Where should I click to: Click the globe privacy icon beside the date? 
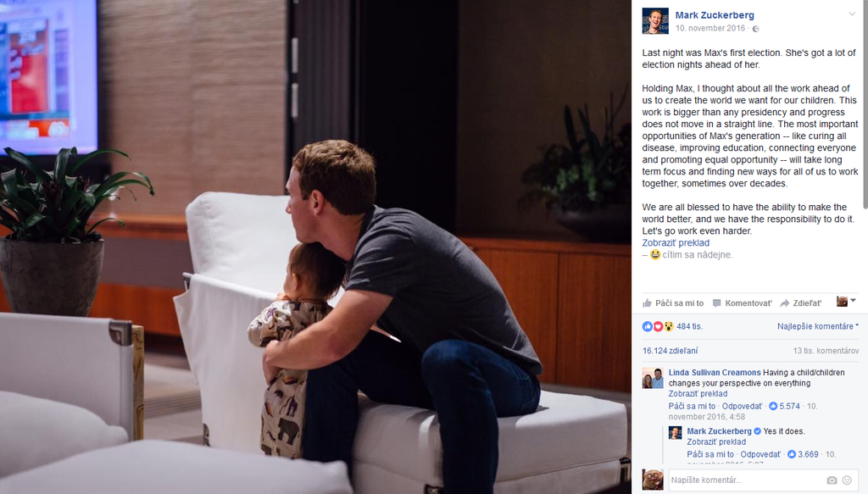[x=755, y=29]
